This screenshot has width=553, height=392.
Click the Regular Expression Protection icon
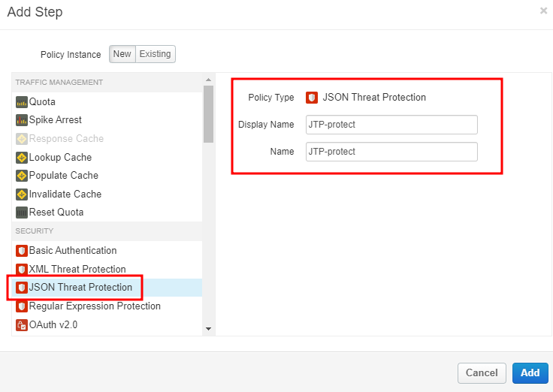(22, 306)
